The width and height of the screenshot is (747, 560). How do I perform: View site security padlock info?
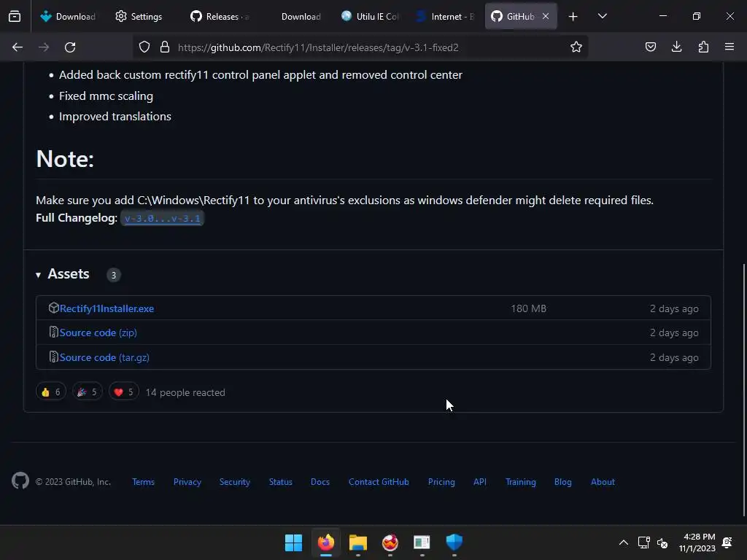(165, 47)
